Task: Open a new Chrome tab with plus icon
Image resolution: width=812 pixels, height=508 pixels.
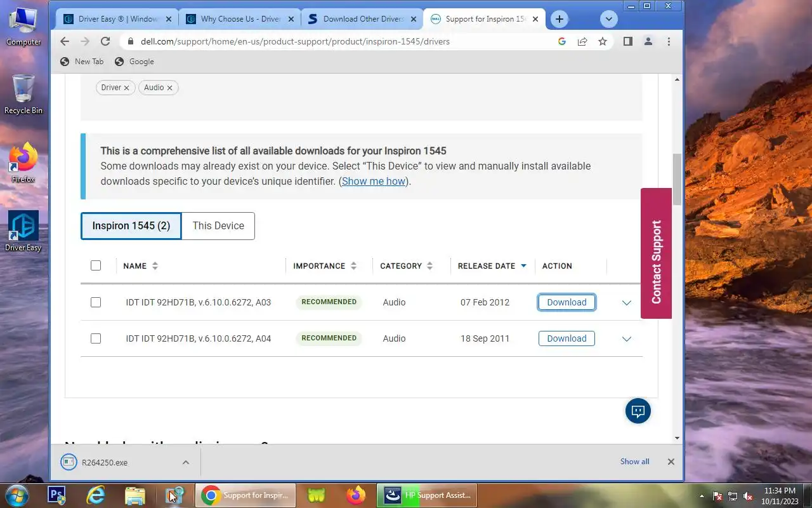Action: (559, 19)
